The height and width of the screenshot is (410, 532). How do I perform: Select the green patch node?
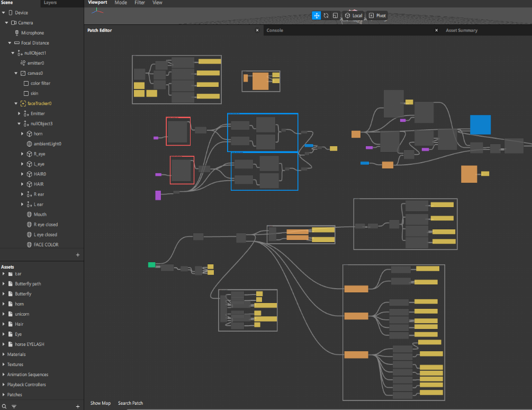pyautogui.click(x=152, y=265)
